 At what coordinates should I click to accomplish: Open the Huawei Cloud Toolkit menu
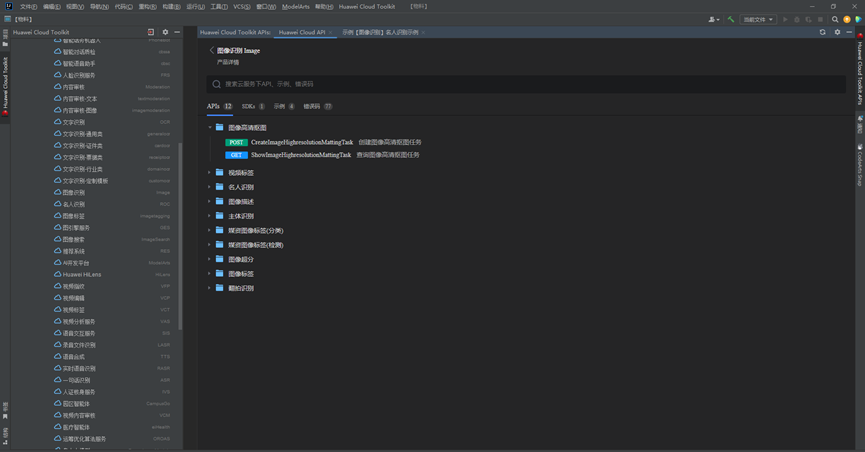click(x=367, y=7)
